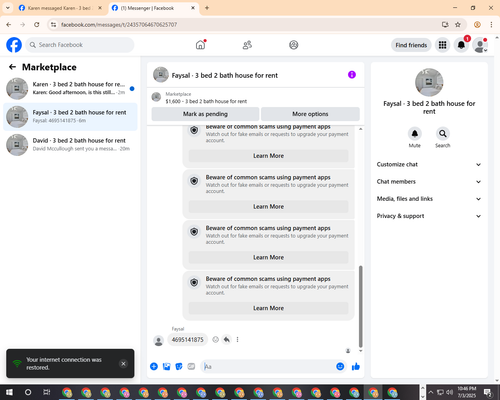
Task: Open purple conversation information icon
Action: point(352,75)
